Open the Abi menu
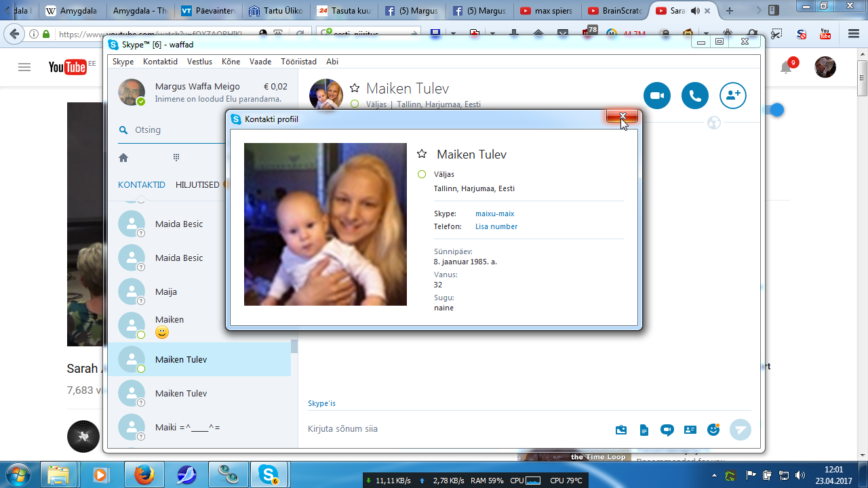The image size is (868, 488). pos(332,62)
